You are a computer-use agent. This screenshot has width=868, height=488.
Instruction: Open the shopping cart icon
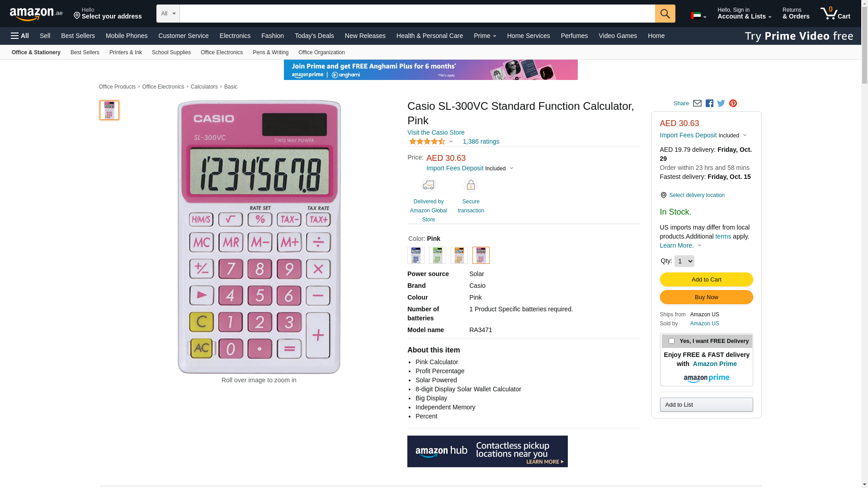click(835, 14)
